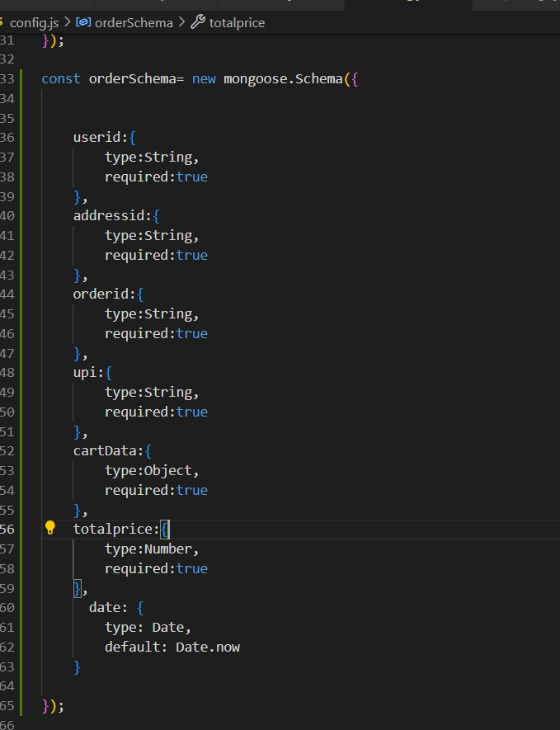The image size is (560, 730).
Task: Select the config.js breadcrumb
Action: pos(34,23)
